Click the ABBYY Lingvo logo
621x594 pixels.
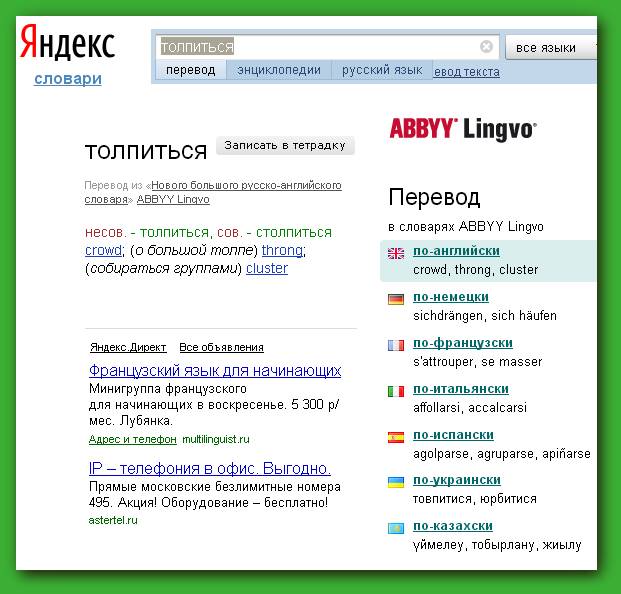coord(463,129)
